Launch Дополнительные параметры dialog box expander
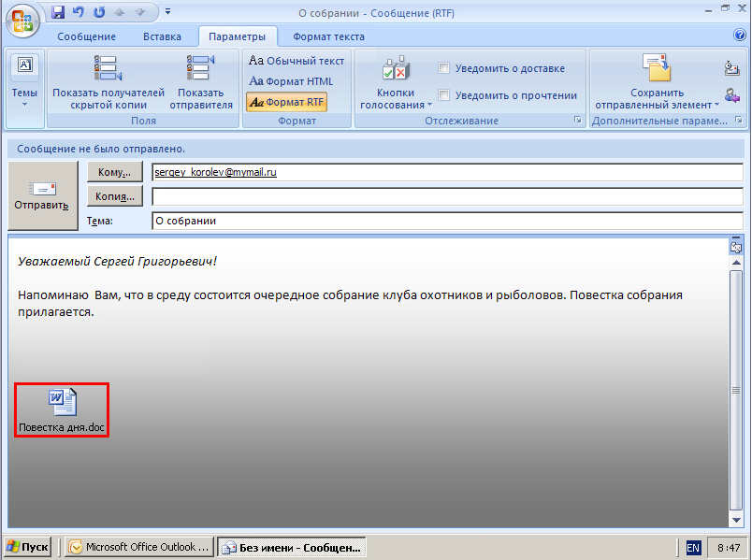The height and width of the screenshot is (560, 752). [x=739, y=120]
